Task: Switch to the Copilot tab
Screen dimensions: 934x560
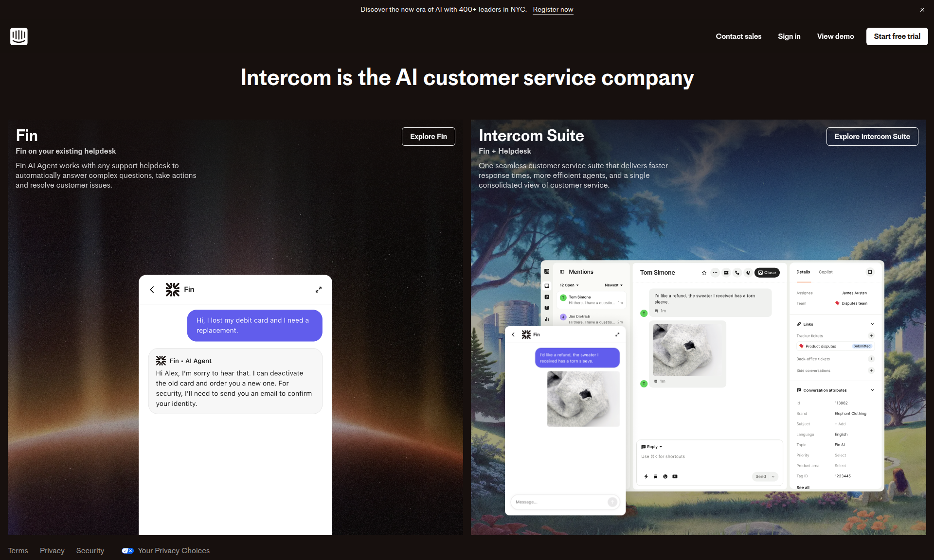Action: pos(826,272)
